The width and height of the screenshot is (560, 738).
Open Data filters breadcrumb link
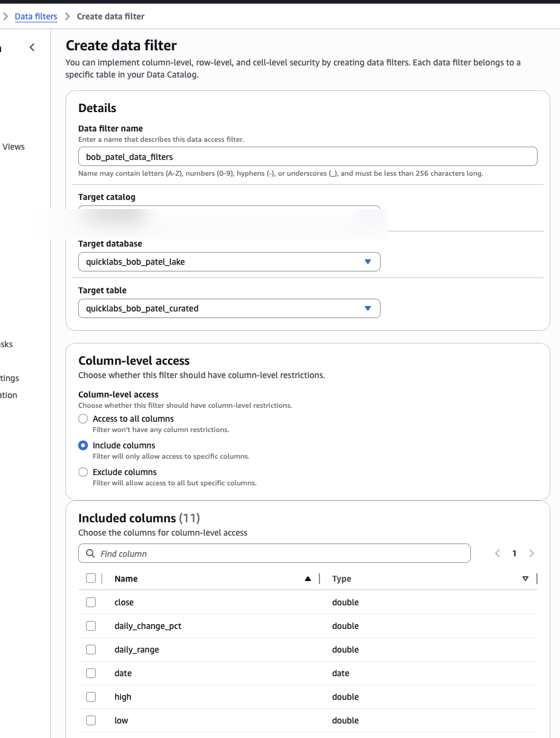coord(36,16)
